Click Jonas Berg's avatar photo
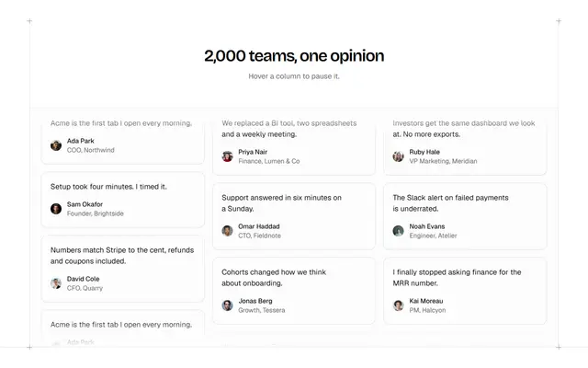Screen dimensions: 588x368 (227, 305)
